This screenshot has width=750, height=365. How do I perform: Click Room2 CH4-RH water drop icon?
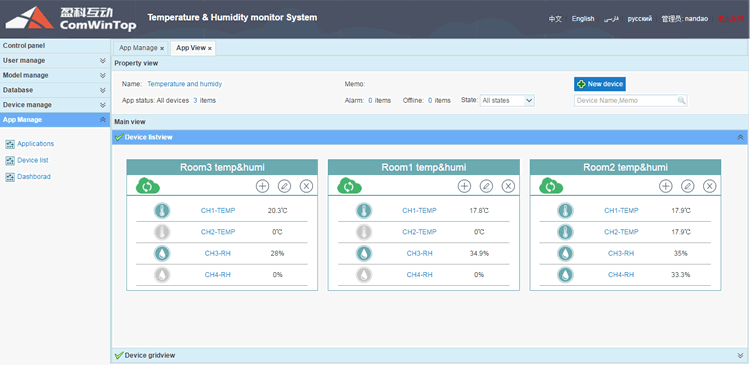pyautogui.click(x=565, y=275)
